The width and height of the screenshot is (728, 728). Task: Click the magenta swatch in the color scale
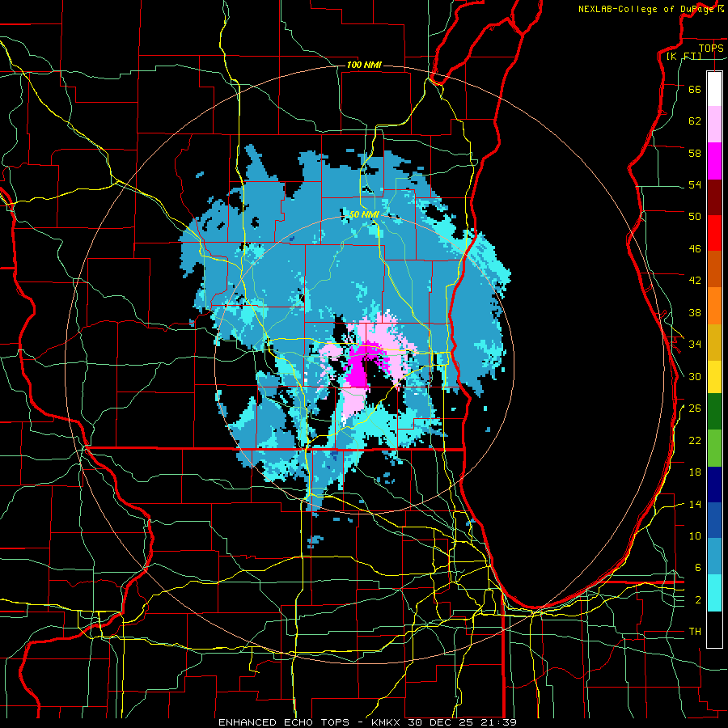[x=714, y=161]
